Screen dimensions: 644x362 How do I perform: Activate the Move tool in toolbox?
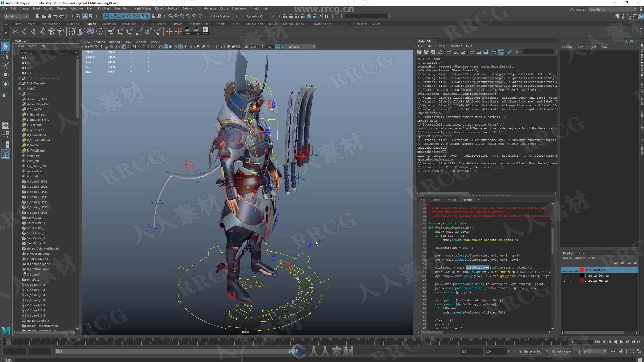[x=6, y=75]
